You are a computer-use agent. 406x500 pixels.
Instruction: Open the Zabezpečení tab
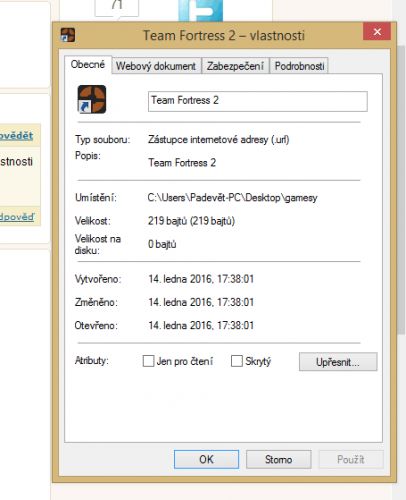[x=235, y=66]
